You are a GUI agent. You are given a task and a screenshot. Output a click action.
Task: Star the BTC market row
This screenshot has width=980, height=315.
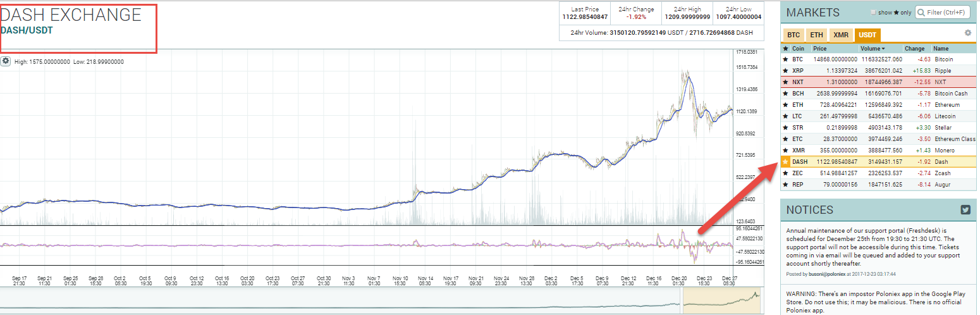pos(785,59)
